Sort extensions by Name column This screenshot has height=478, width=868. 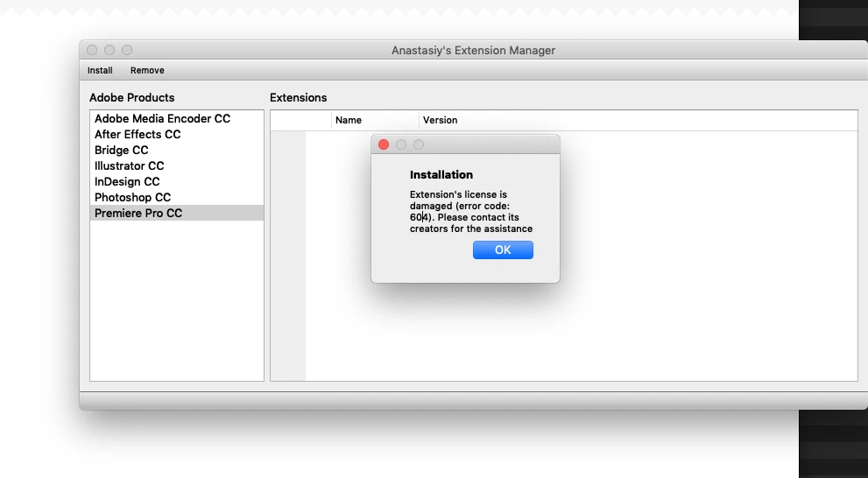376,120
